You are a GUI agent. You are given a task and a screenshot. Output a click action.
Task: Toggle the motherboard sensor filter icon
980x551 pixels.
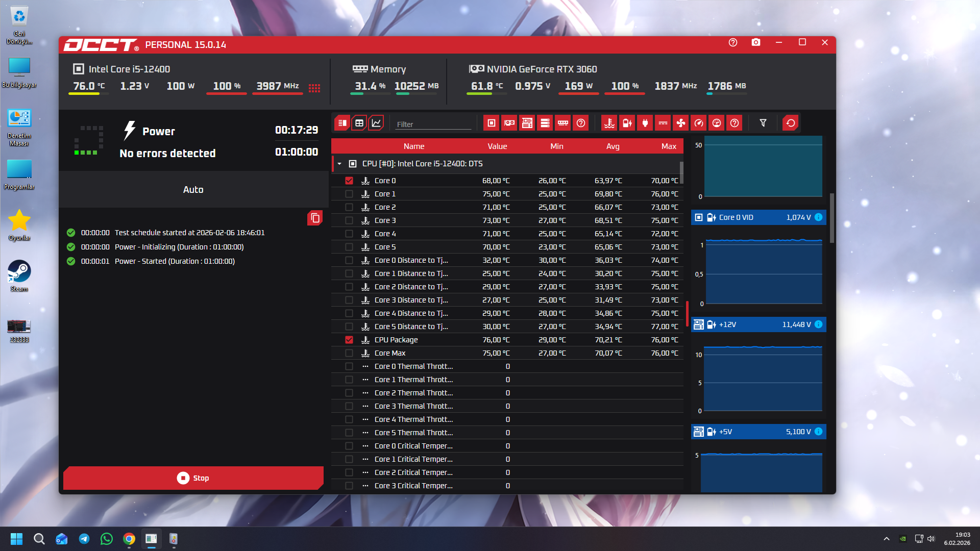[527, 123]
